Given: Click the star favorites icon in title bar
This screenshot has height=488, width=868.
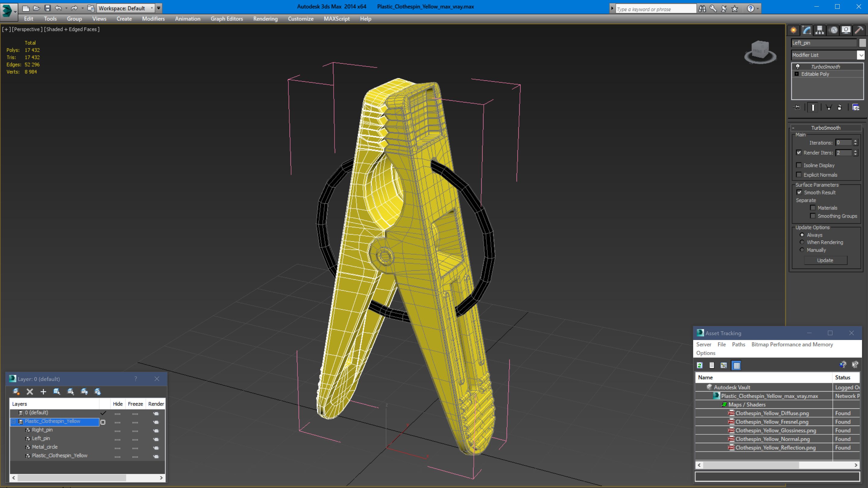Looking at the screenshot, I should tap(734, 8).
